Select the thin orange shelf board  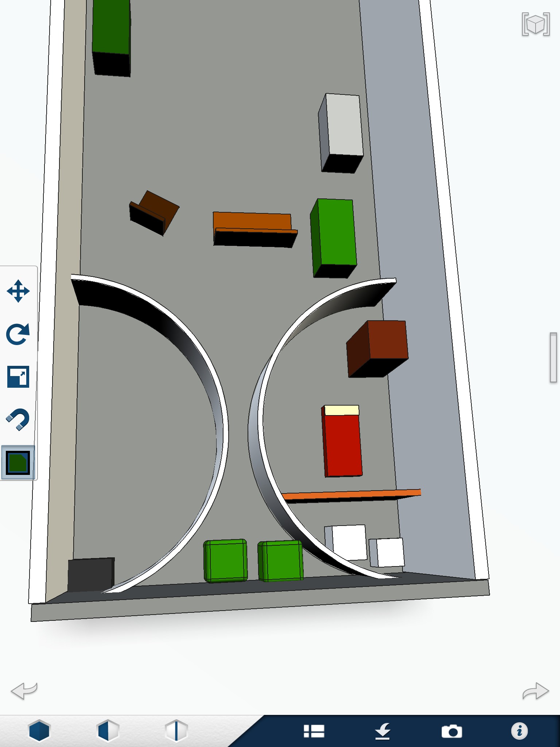click(352, 496)
